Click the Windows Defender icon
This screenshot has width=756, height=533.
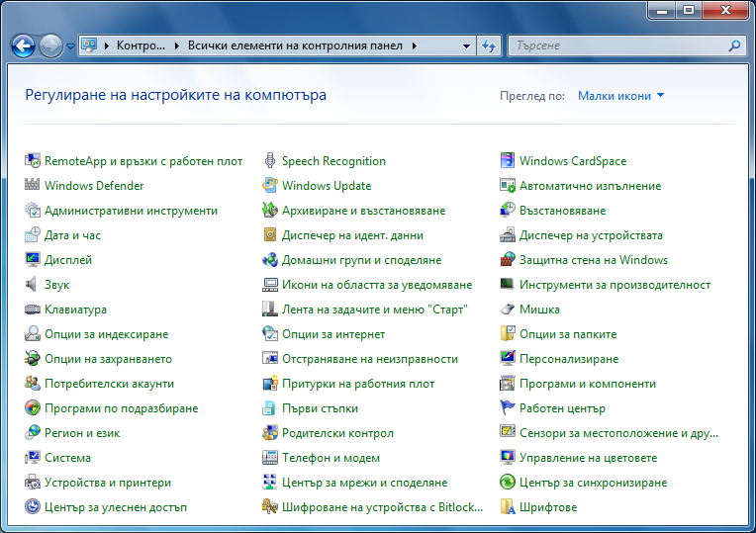33,186
